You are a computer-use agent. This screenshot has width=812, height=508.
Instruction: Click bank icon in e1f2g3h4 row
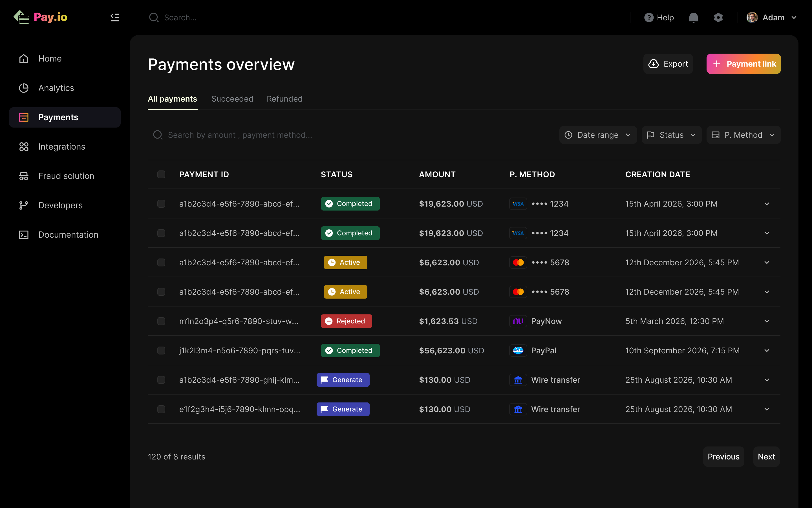pyautogui.click(x=518, y=409)
